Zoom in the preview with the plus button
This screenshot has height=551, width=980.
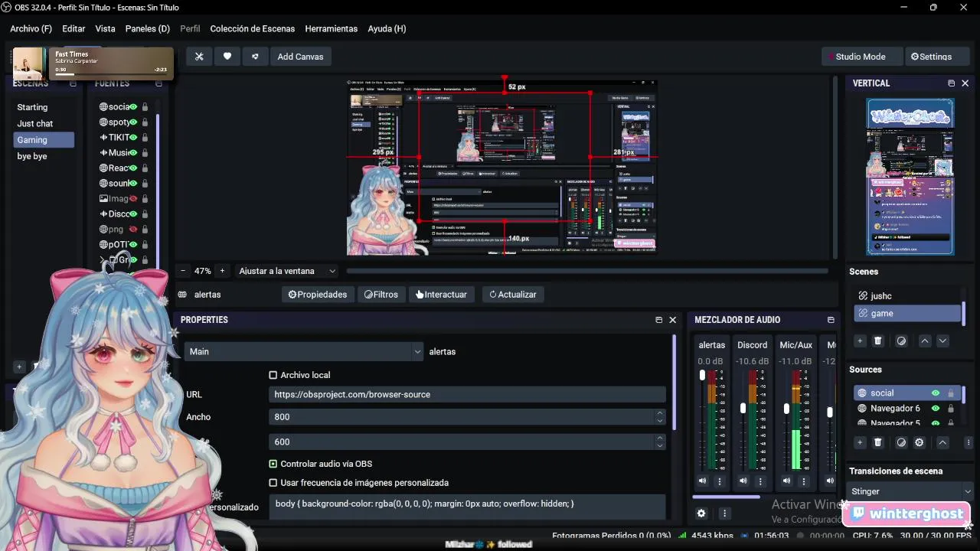(222, 271)
